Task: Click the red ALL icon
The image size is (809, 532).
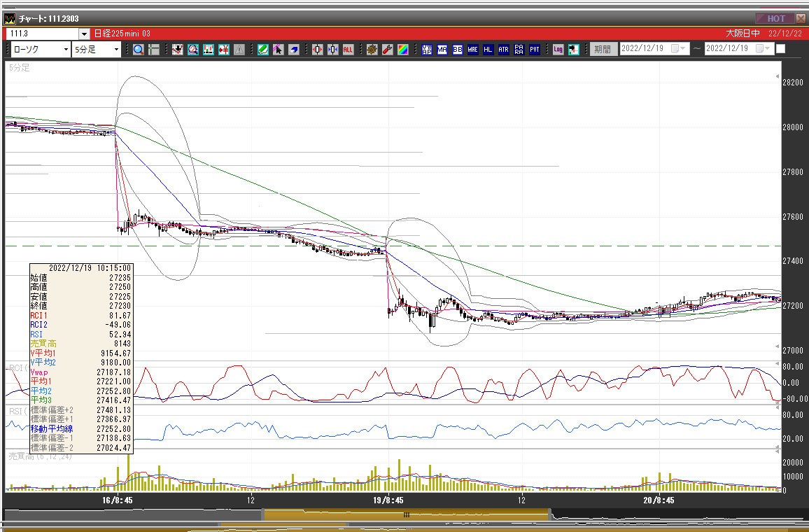Action: point(349,50)
